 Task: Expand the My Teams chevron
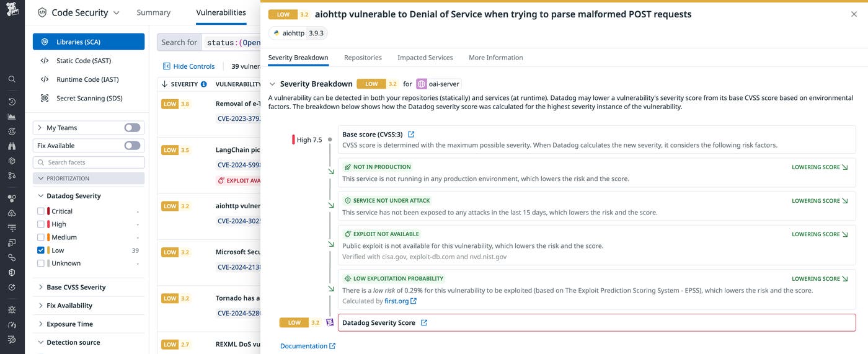tap(40, 128)
